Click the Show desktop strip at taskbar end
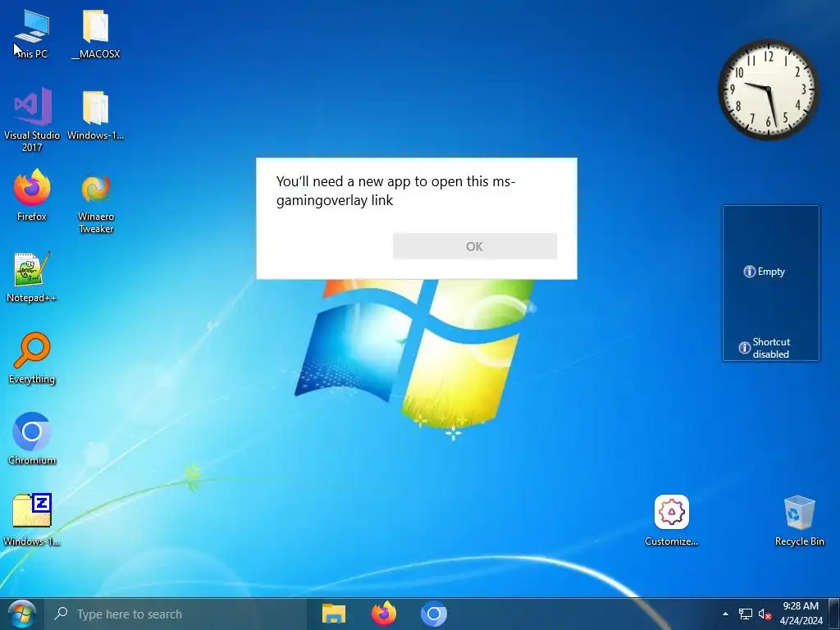Screen dimensions: 840x630 tap(834, 614)
